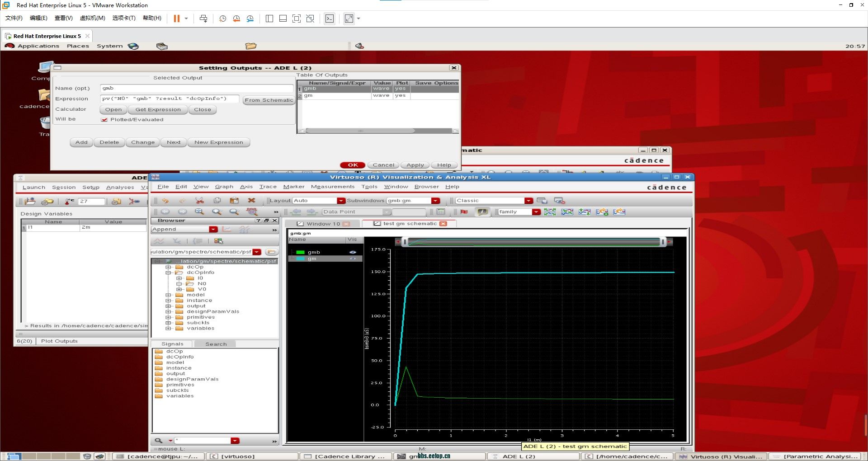Click the From Schematic button

(x=269, y=100)
